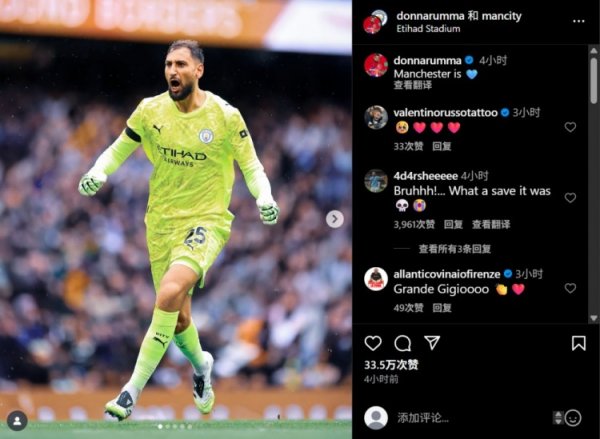Go to next photo with arrow
This screenshot has height=439, width=600.
point(335,219)
